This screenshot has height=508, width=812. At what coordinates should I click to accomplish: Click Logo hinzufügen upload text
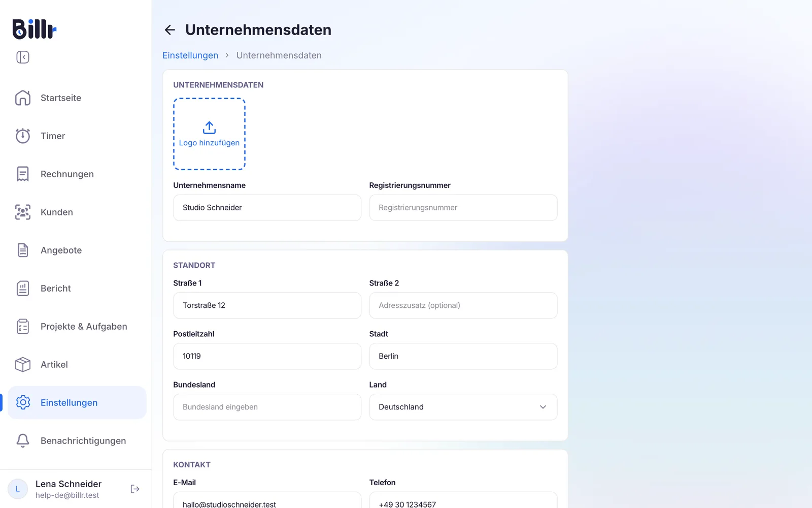tap(209, 143)
